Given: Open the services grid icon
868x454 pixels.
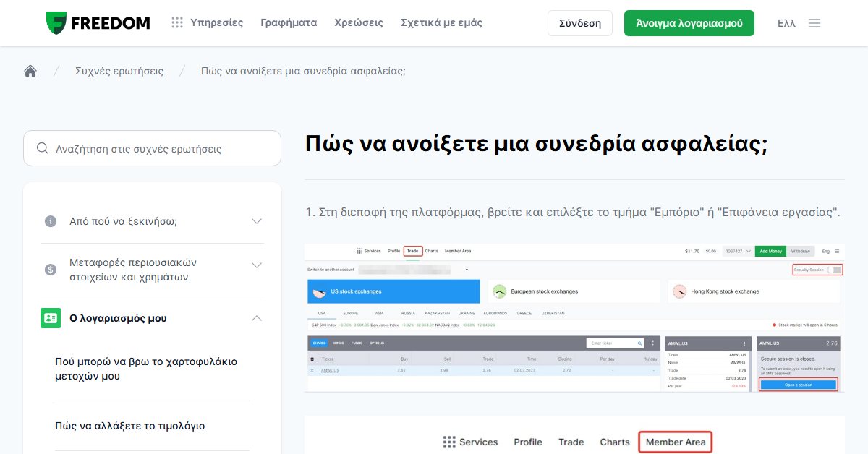Looking at the screenshot, I should tap(177, 23).
